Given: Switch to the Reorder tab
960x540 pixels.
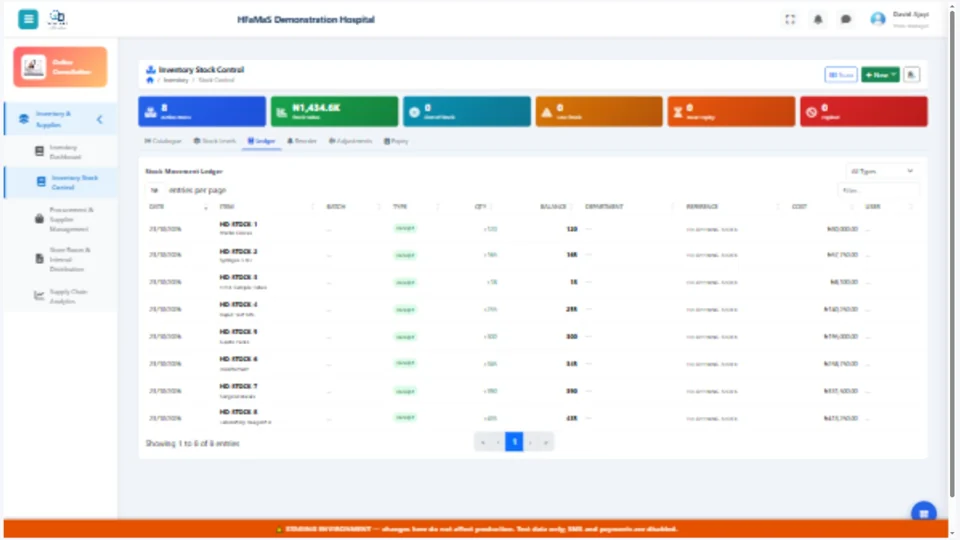Looking at the screenshot, I should tap(302, 141).
